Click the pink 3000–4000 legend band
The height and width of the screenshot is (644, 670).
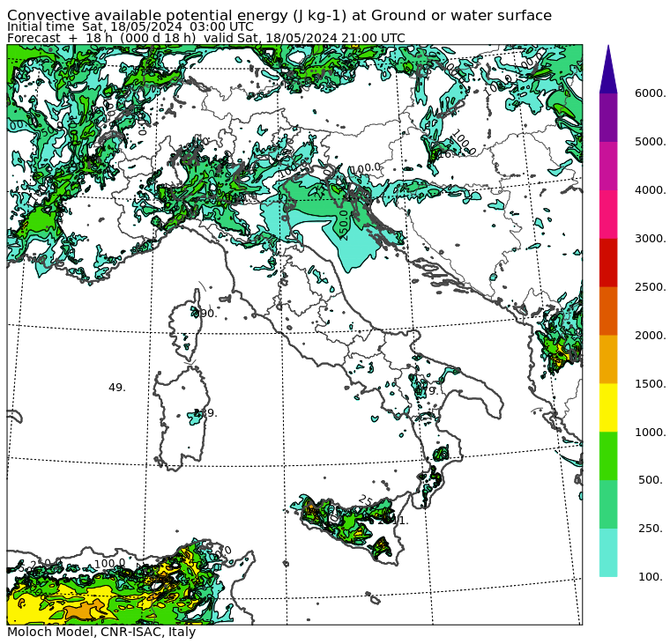click(608, 214)
